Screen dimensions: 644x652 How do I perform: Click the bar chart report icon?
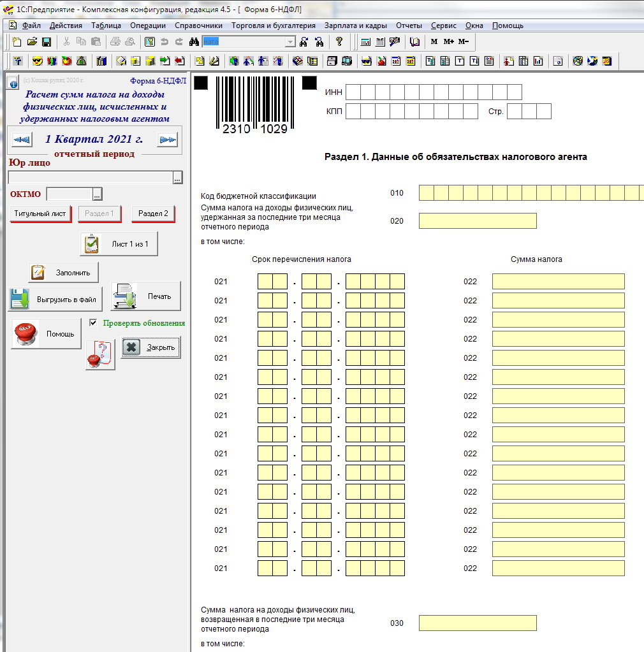tap(538, 61)
